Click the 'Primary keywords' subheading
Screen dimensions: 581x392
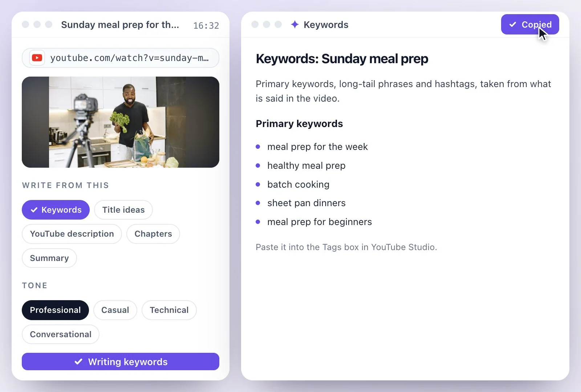[299, 124]
